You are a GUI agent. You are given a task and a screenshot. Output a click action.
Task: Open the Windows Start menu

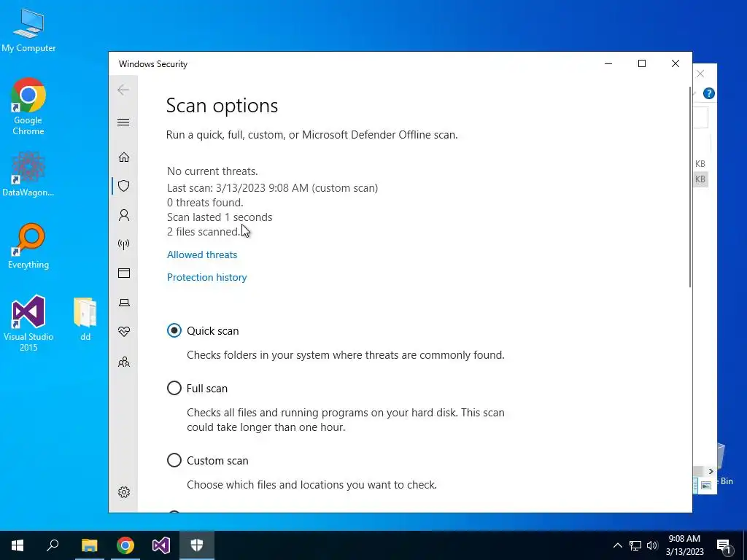coord(18,545)
